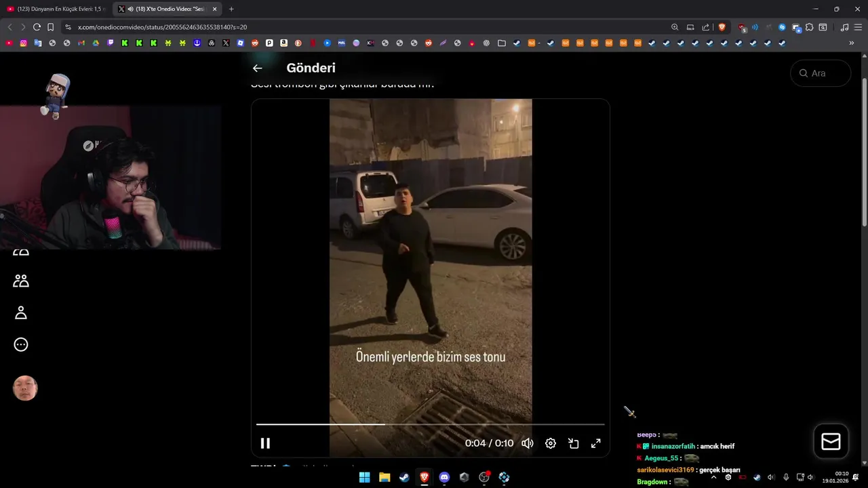Switch to the YouTube Dünyanın En Küçük Evleri tab
Screen dimensions: 868x488
(56, 9)
